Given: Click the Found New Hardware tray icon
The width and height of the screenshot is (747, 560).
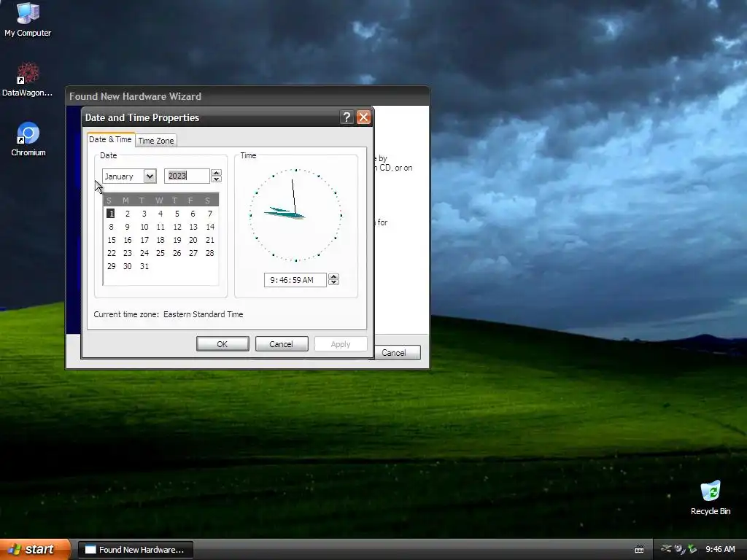Looking at the screenshot, I should [666, 549].
